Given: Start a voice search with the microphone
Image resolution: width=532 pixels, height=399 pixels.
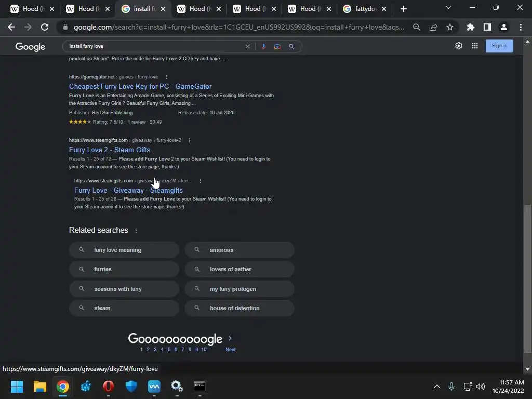Looking at the screenshot, I should 263,46.
